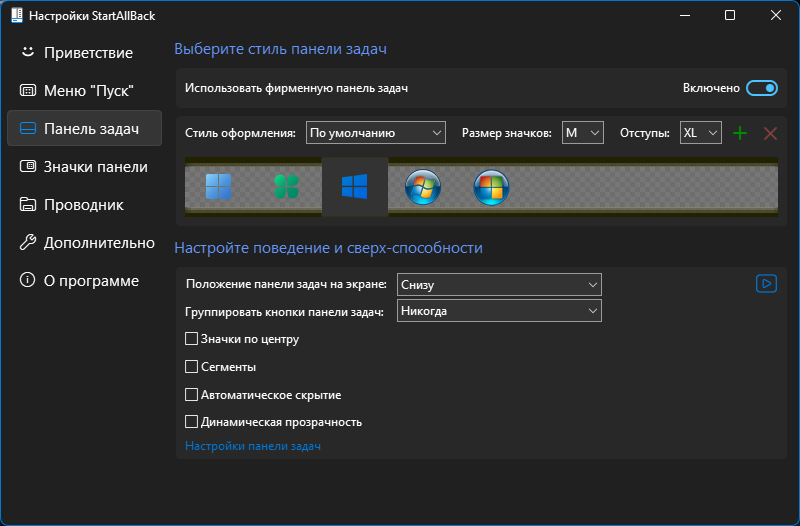Viewport: 800px width, 526px height.
Task: Click the StartAllBack app icon in title bar
Action: pos(17,15)
